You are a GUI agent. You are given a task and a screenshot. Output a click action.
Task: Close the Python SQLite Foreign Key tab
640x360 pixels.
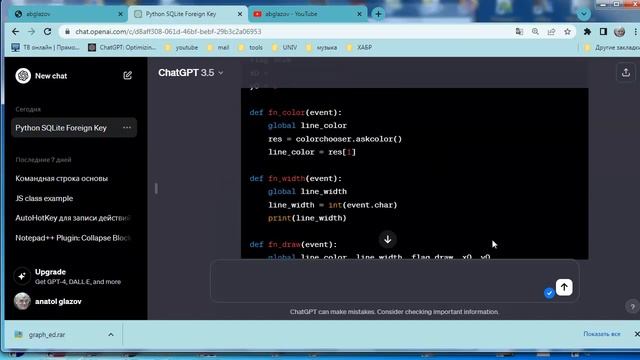point(240,14)
